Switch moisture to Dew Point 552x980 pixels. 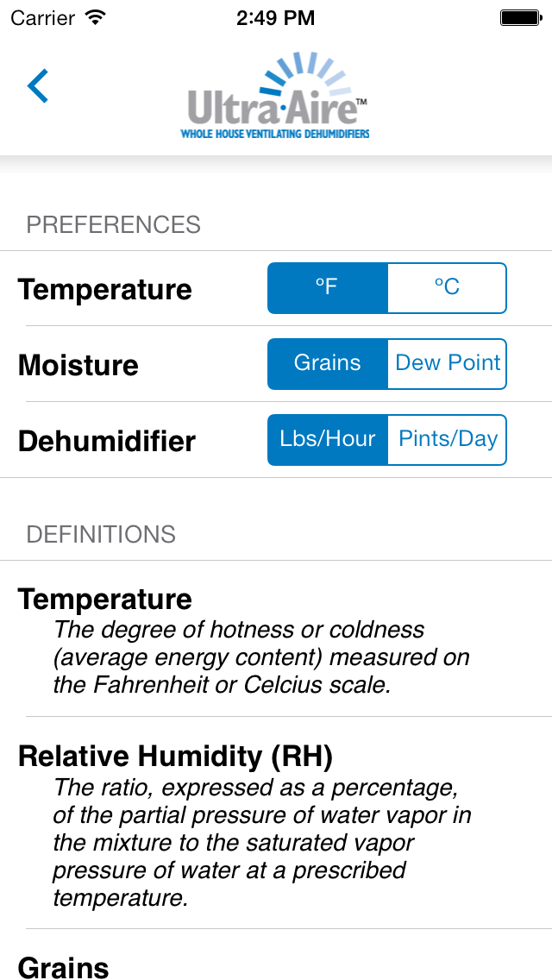pos(447,364)
